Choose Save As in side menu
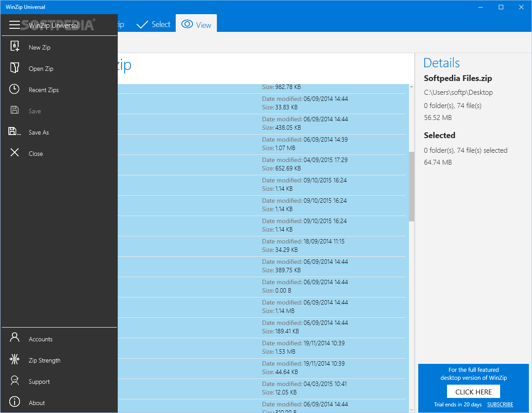This screenshot has width=532, height=413. point(59,132)
